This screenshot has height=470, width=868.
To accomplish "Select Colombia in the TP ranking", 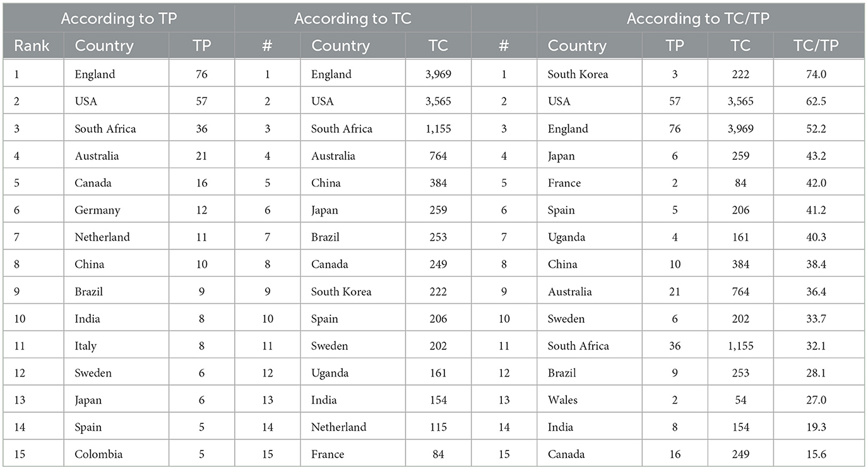I will point(98,454).
